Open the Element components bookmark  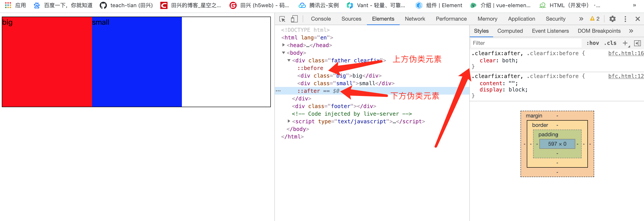pos(439,5)
